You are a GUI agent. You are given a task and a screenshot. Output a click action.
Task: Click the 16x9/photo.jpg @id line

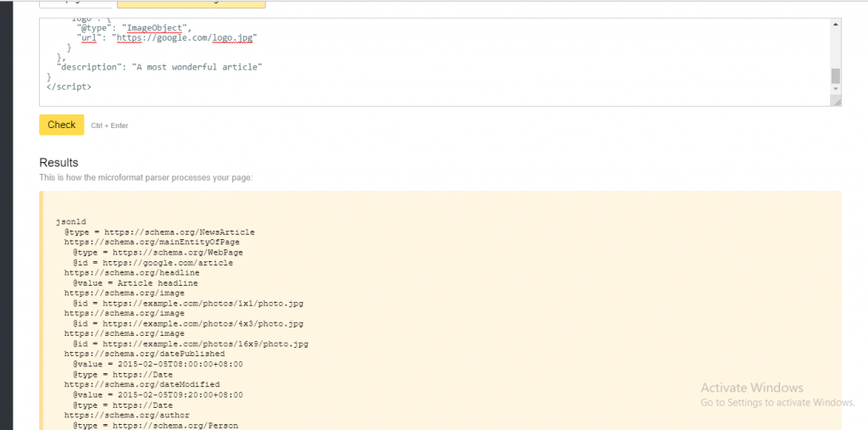pos(191,344)
